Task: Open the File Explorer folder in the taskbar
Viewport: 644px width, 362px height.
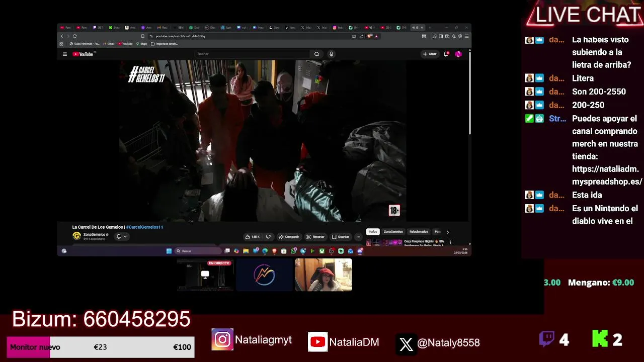Action: click(246, 251)
